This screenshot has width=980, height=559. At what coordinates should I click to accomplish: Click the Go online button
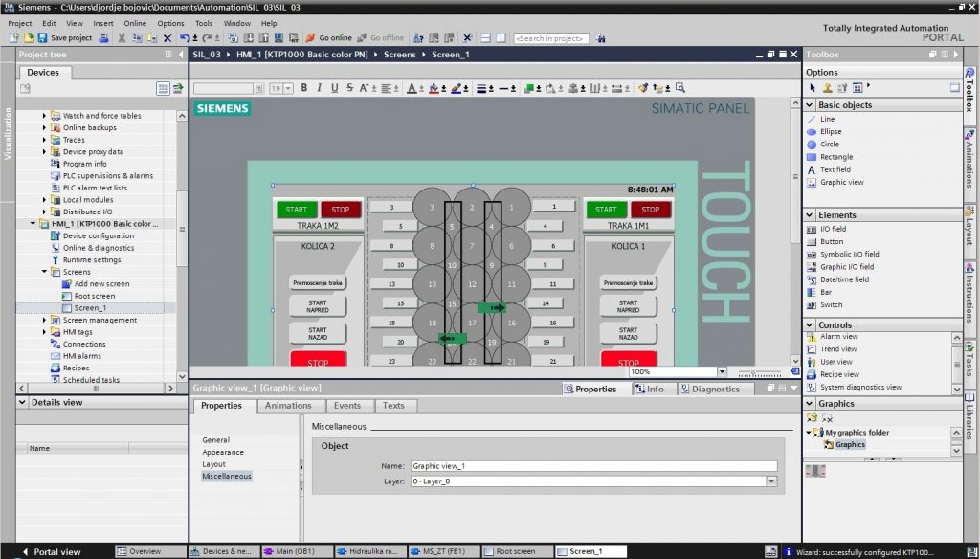328,38
